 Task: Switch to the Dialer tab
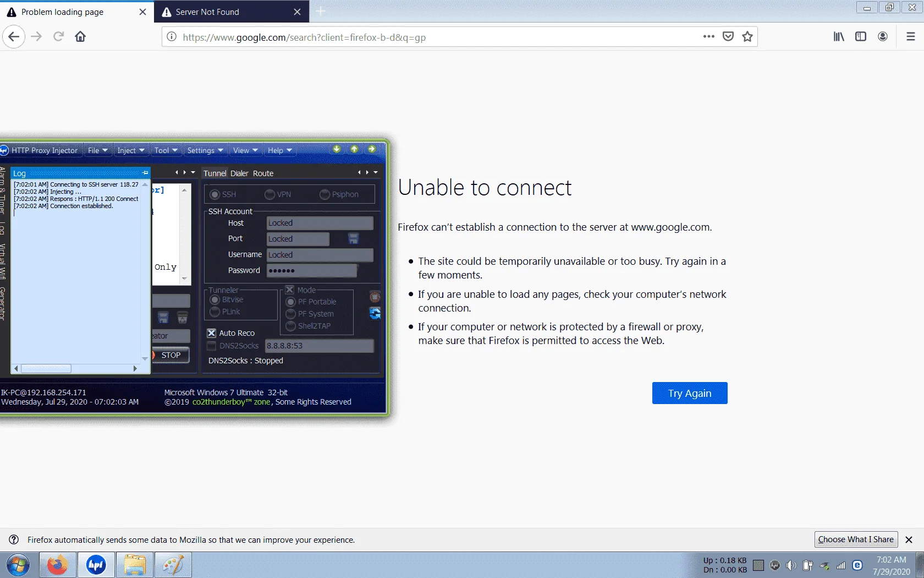(239, 173)
